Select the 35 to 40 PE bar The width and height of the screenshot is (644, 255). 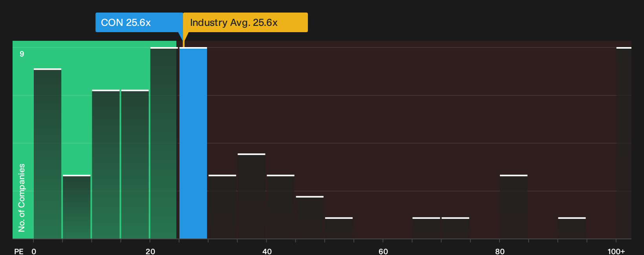[x=251, y=196]
